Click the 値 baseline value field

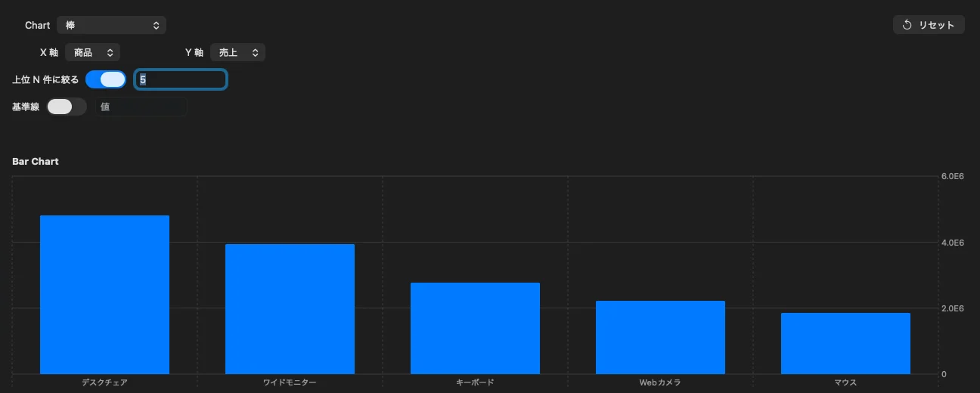pyautogui.click(x=141, y=107)
